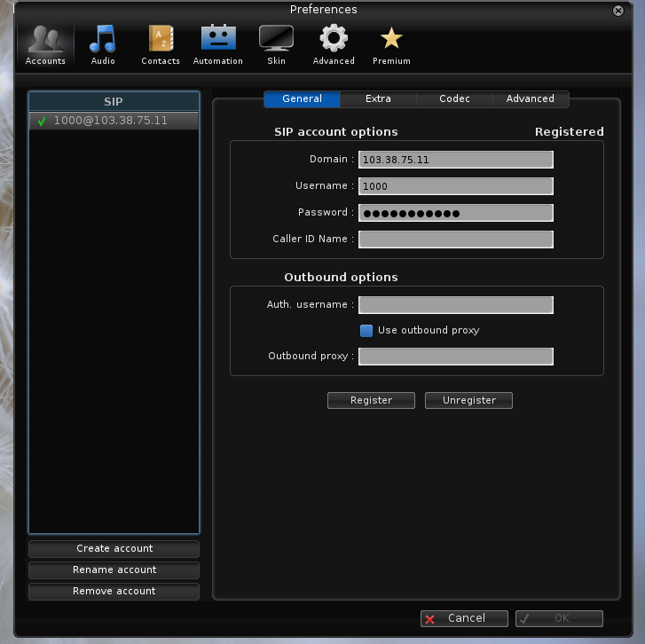The image size is (645, 644).
Task: Click the SIP list header
Action: (x=114, y=102)
